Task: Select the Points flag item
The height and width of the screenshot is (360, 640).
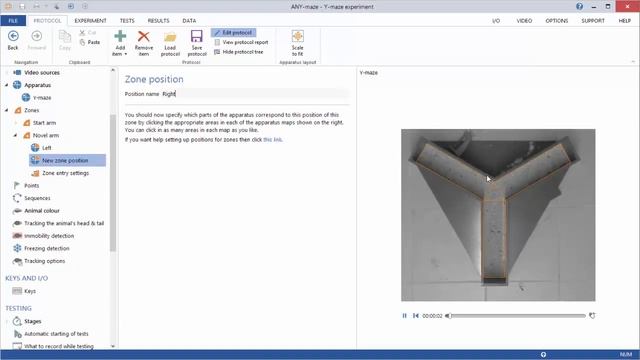Action: point(27,186)
